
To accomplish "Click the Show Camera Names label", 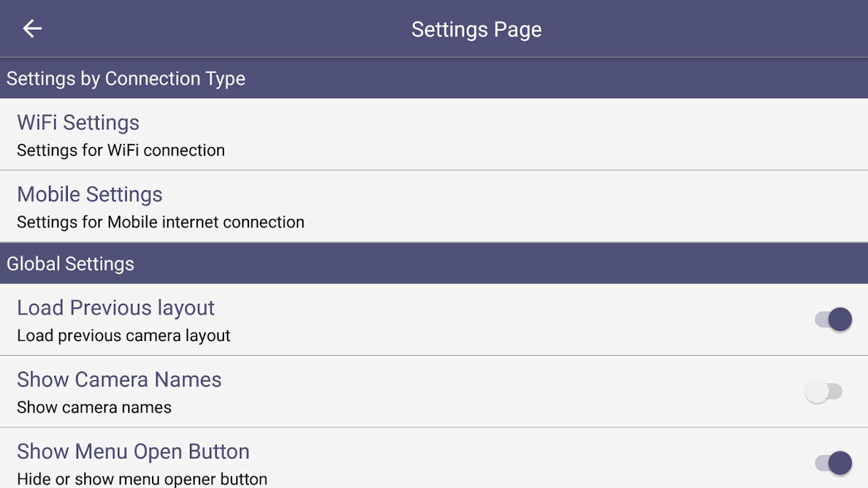I will coord(119,379).
